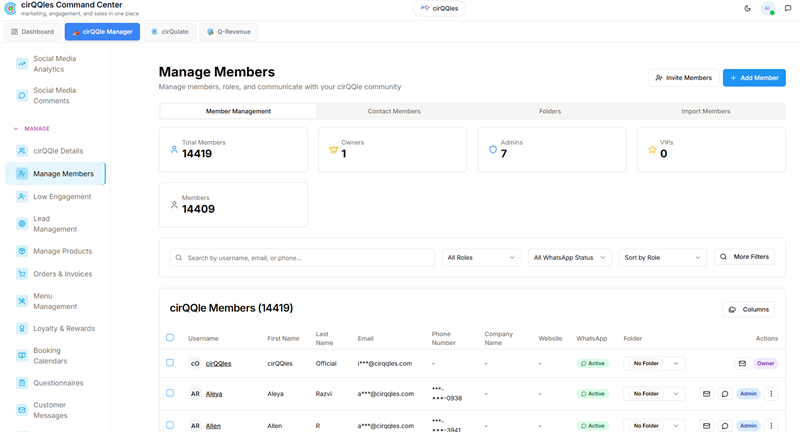This screenshot has width=800, height=432.
Task: Expand the All Roles dropdown
Action: coord(481,258)
